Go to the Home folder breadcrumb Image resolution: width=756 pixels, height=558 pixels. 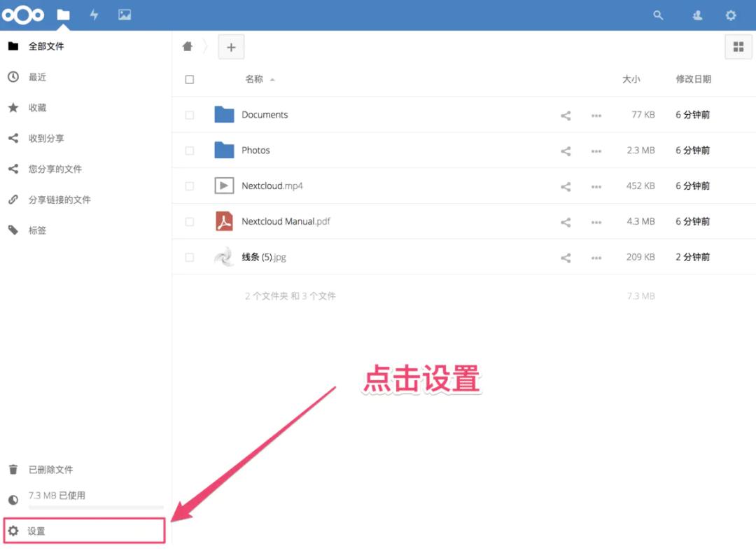(188, 46)
